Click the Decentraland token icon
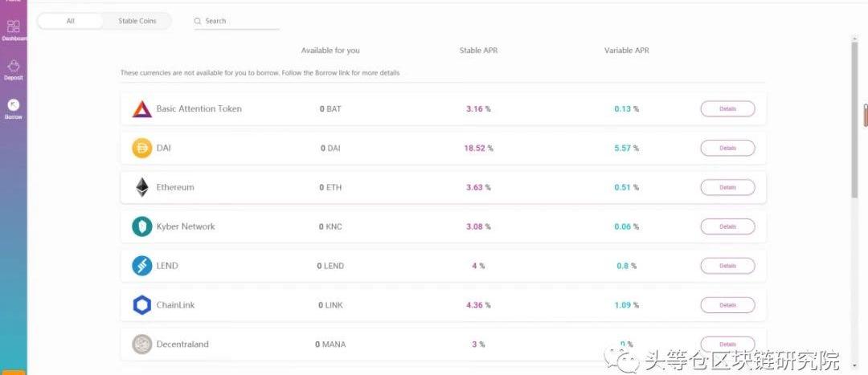The image size is (868, 375). [x=141, y=344]
